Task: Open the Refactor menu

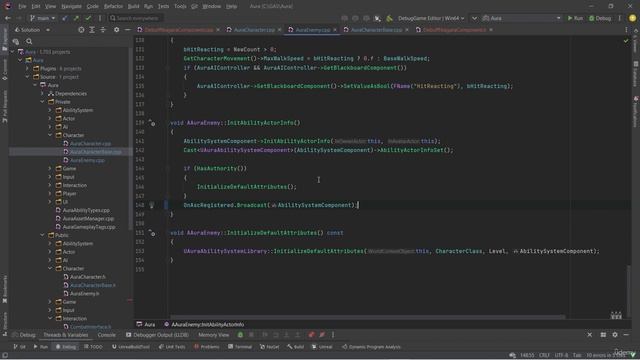Action: [x=113, y=7]
